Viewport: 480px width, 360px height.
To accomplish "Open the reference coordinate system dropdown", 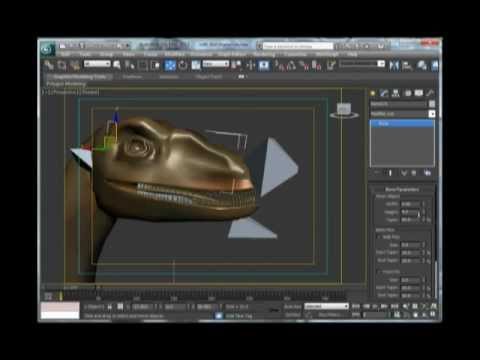I will (216, 64).
